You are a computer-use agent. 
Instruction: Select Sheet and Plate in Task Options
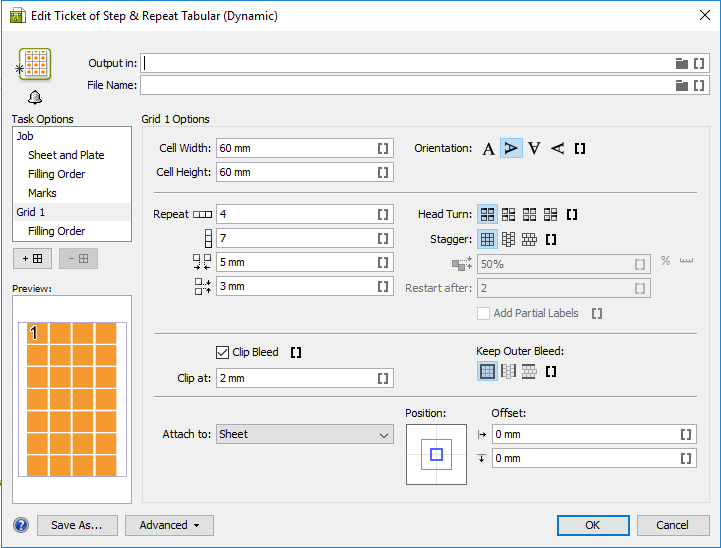[x=66, y=155]
